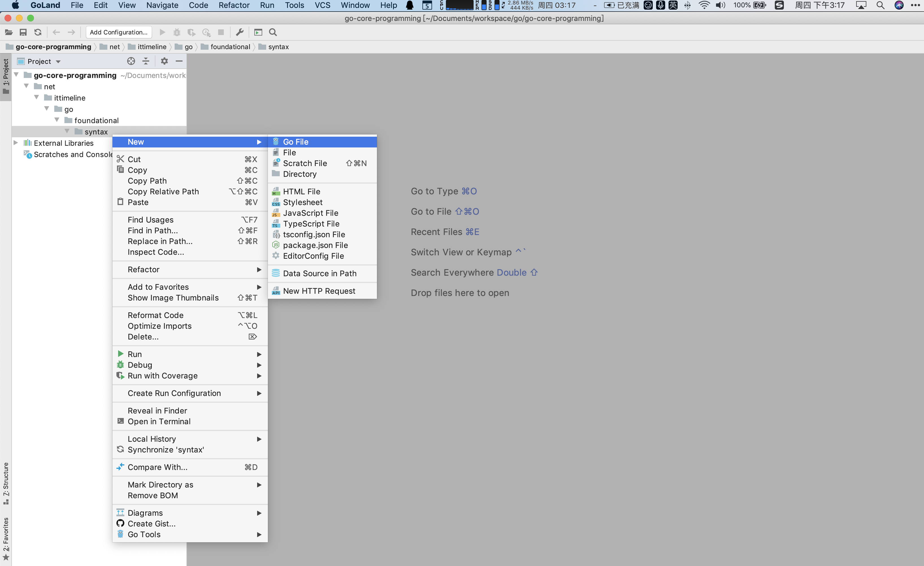The height and width of the screenshot is (566, 924).
Task: Open the Local History submenu
Action: point(190,439)
